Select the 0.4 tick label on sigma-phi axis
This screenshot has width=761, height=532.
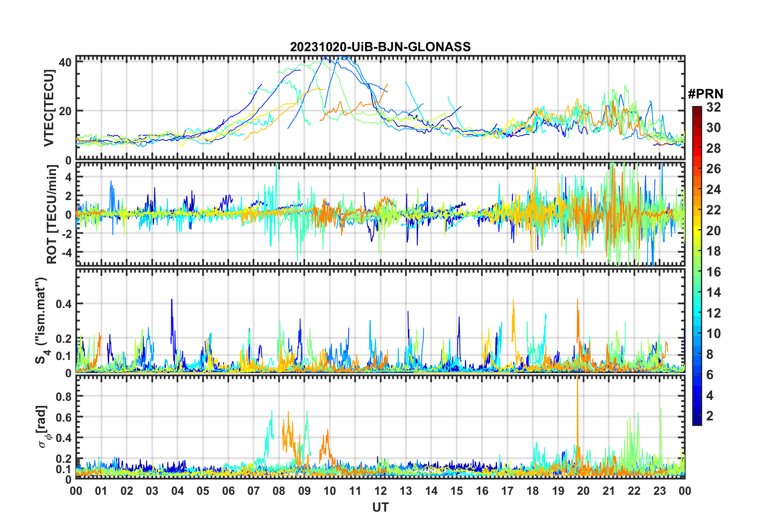(64, 438)
